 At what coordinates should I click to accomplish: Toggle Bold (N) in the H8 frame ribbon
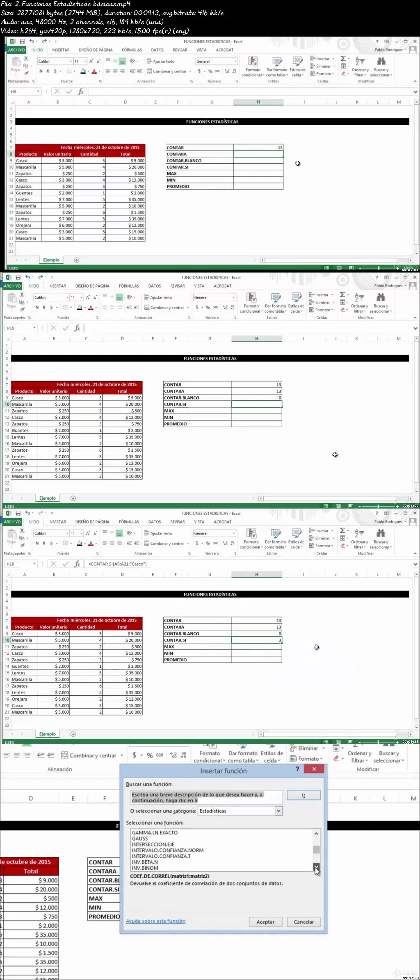(41, 71)
